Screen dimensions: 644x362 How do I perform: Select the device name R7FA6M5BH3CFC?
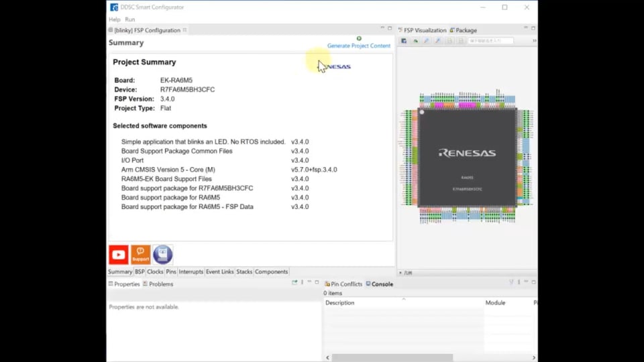187,89
